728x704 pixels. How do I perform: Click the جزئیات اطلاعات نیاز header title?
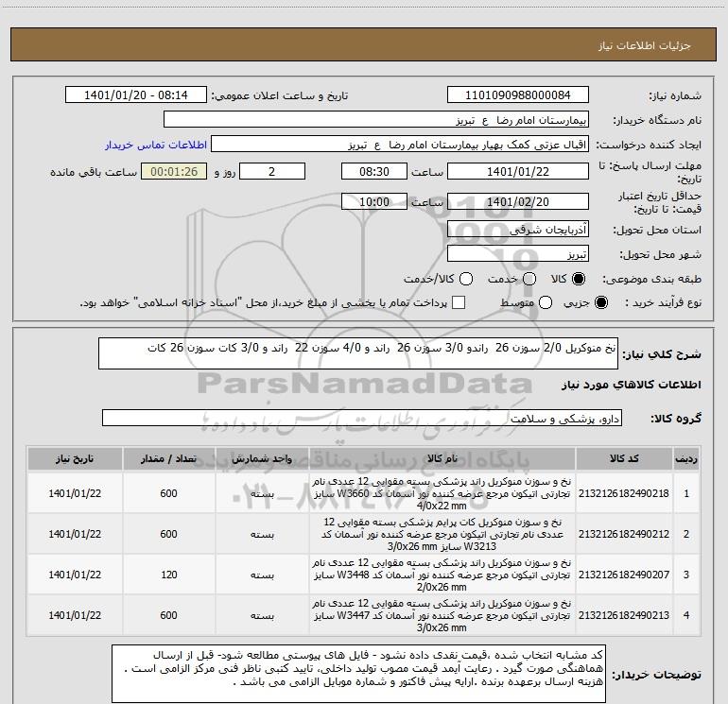[645, 45]
